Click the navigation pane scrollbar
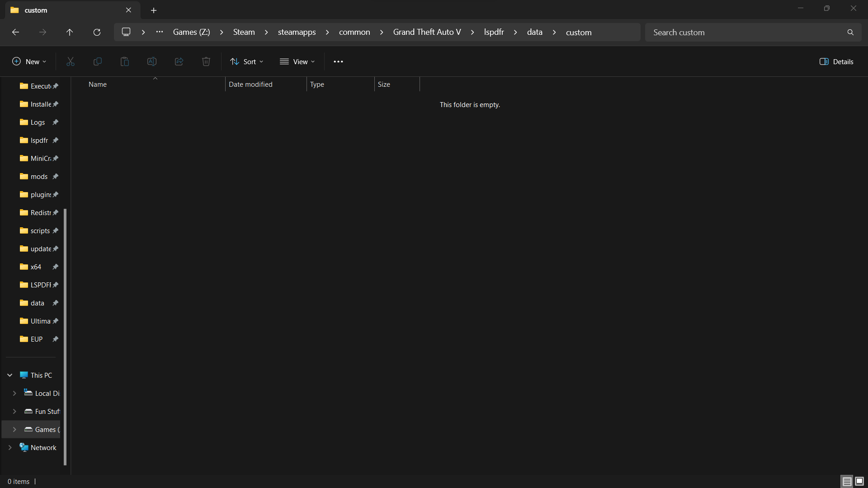The width and height of the screenshot is (868, 488). pos(65,337)
